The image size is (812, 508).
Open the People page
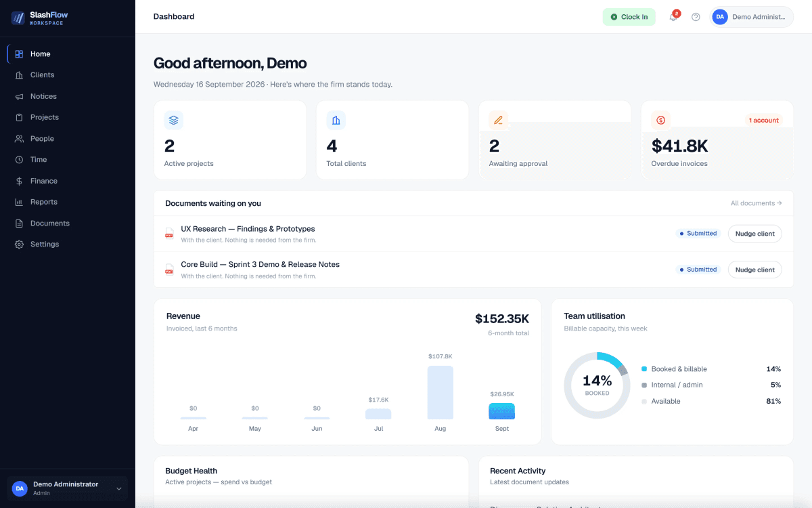(x=68, y=139)
